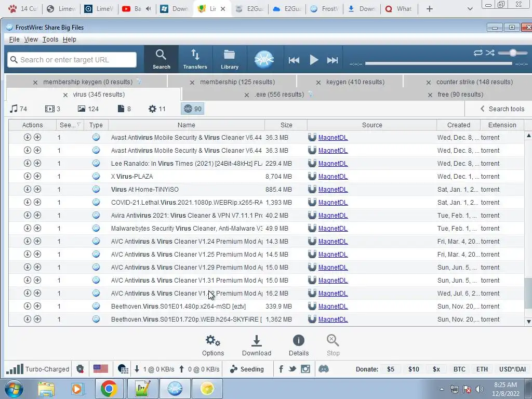Click the US flag icon in status bar
532x399 pixels.
tap(100, 369)
